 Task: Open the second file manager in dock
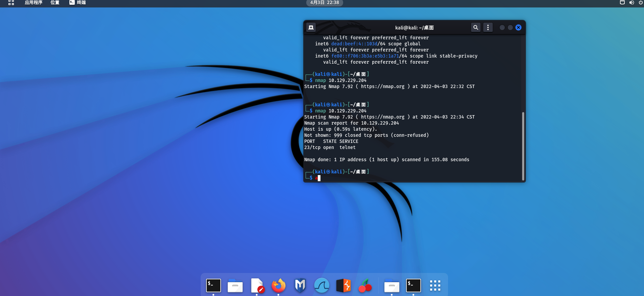[x=392, y=286]
